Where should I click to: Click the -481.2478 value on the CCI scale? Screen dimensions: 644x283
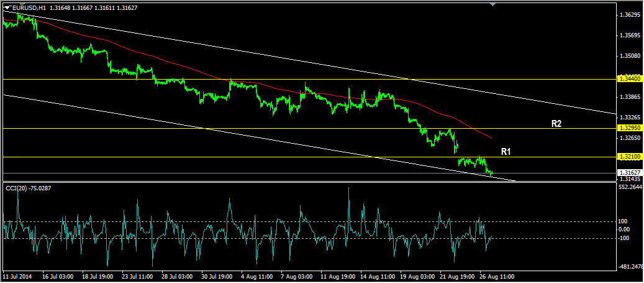pos(631,267)
